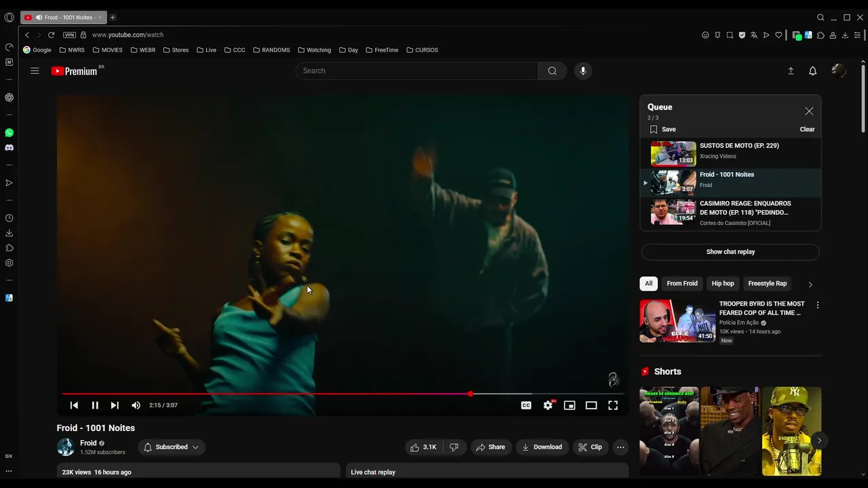Clear the queue
Image resolution: width=868 pixels, height=488 pixels.
point(807,129)
